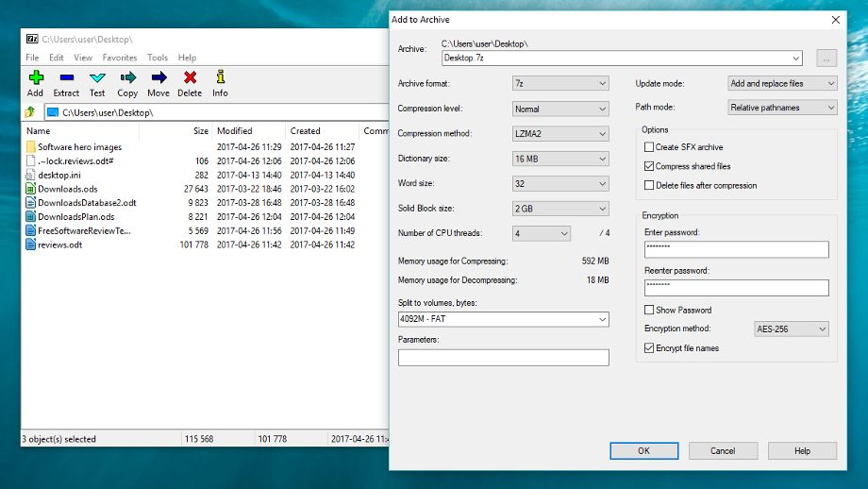Click the Cancel button
Viewport: 868px width, 489px height.
point(723,450)
